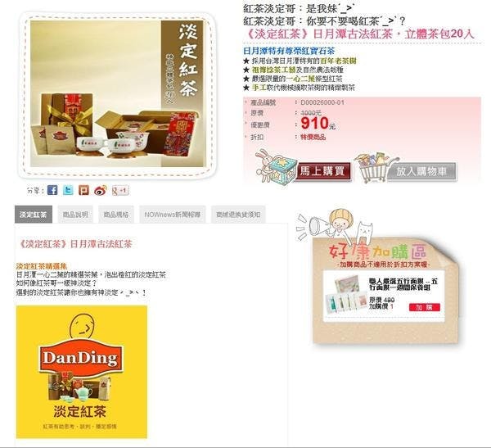Viewport: 491px width, 448px height.
Task: Click the shopping cart illustration icon
Action: click(x=375, y=167)
